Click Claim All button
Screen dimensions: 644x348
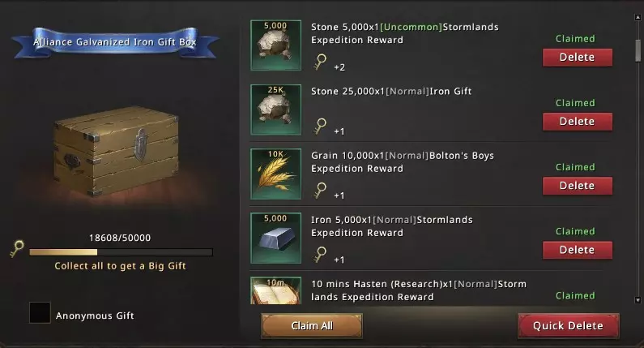pos(312,326)
